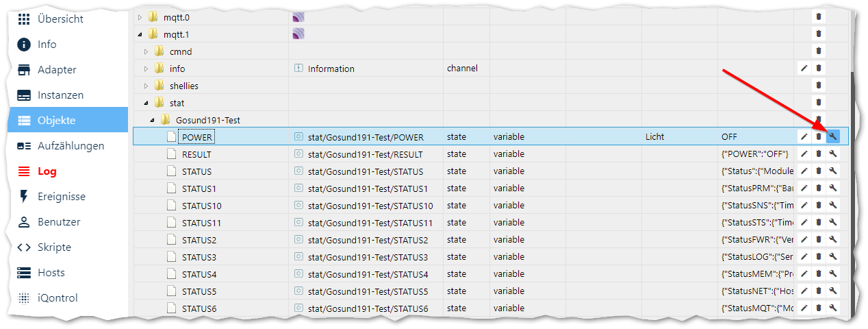Open the Log menu item
868x329 pixels.
(47, 171)
